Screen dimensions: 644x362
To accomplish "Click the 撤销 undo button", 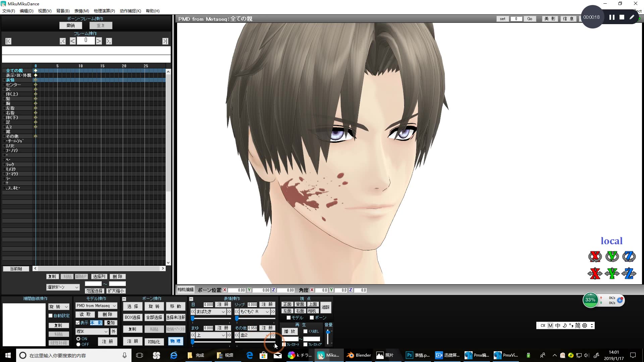I will [71, 25].
